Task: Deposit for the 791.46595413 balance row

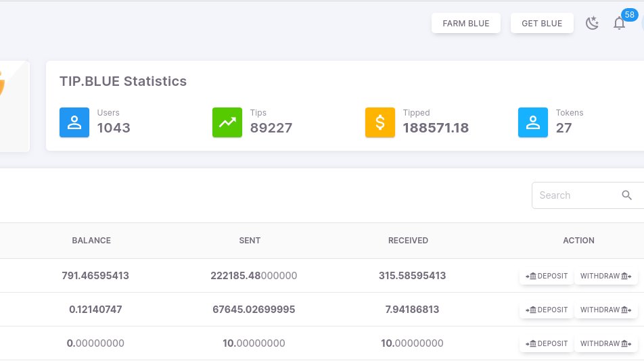Action: [x=547, y=276]
